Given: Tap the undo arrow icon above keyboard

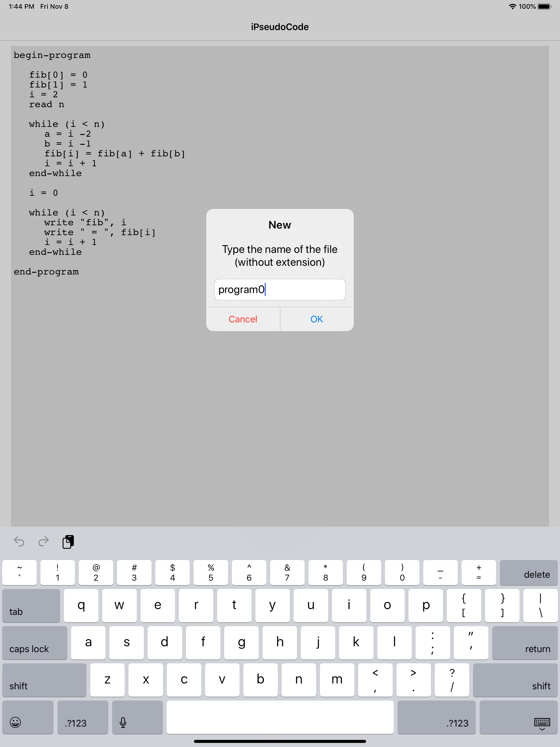Looking at the screenshot, I should click(19, 542).
